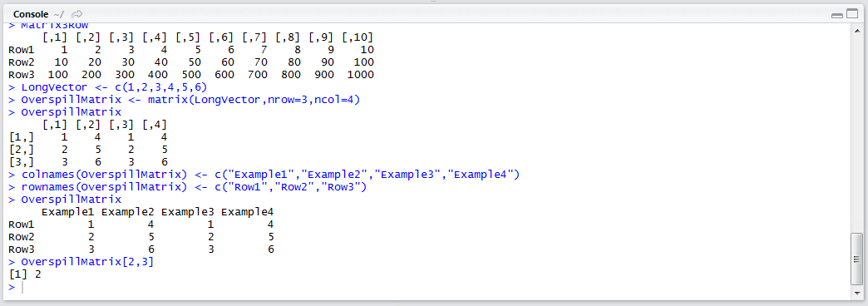Click the value 60 in Row2
868x306 pixels.
pos(228,62)
